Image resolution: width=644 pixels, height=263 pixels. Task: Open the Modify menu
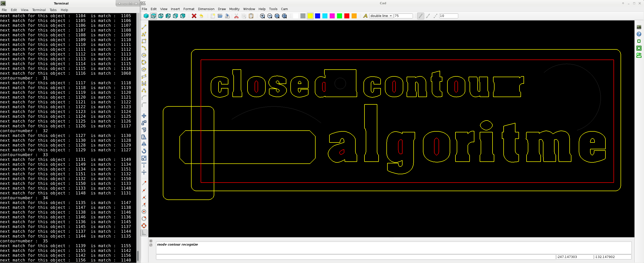click(234, 9)
